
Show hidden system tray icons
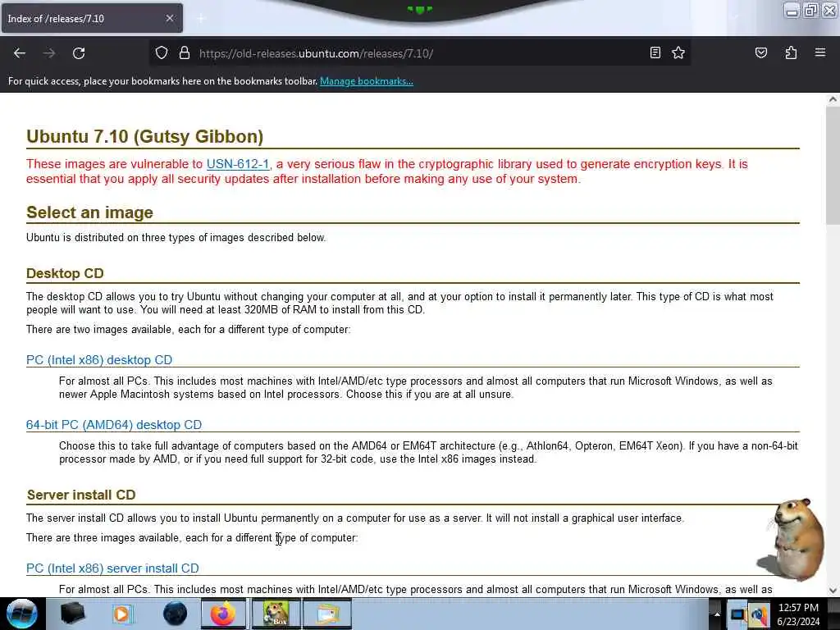[x=717, y=614]
